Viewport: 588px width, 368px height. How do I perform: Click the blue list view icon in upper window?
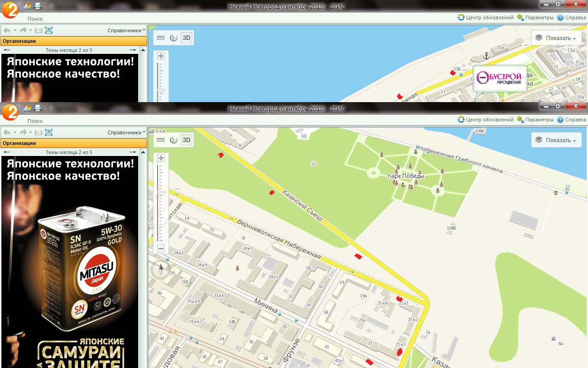(49, 30)
